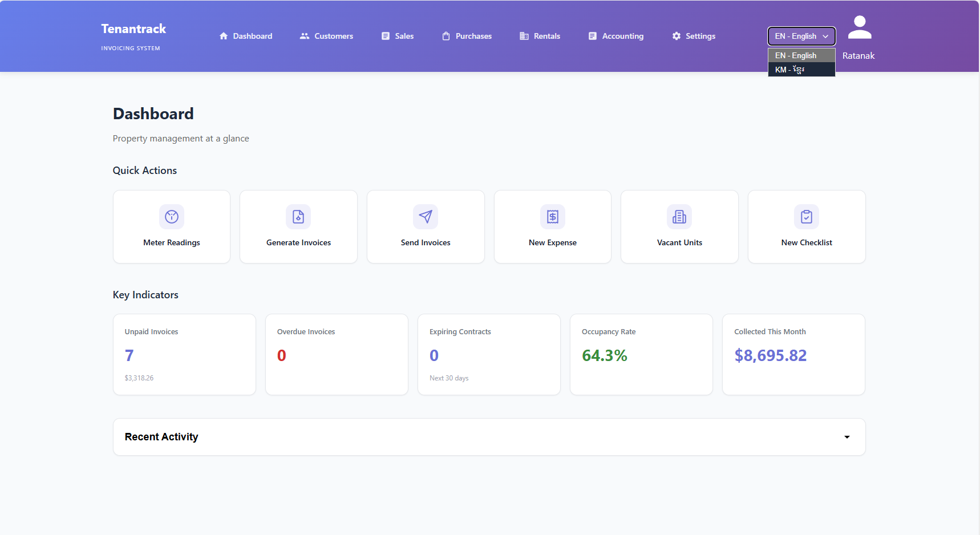
Task: Open the Unpaid Invoices indicator card
Action: [x=184, y=354]
